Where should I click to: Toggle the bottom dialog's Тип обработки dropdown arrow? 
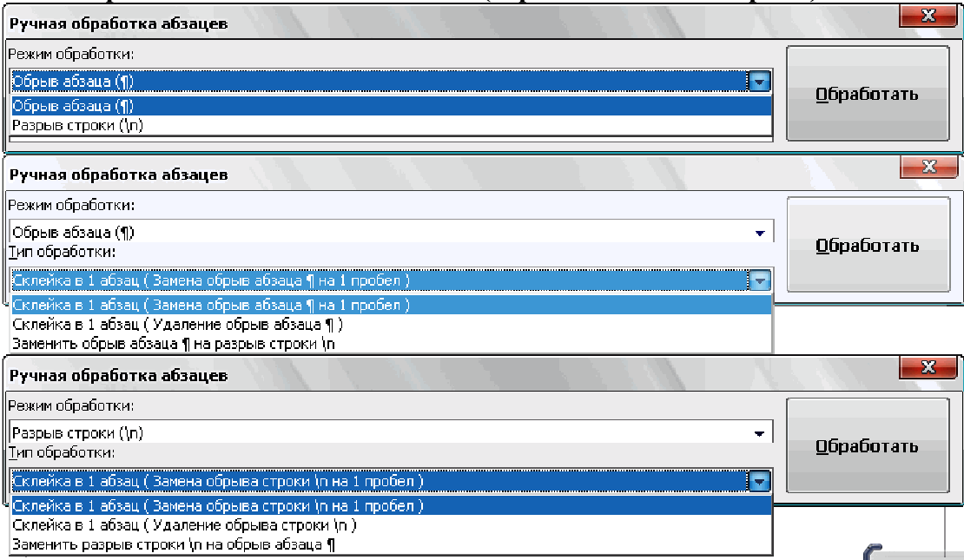pyautogui.click(x=759, y=481)
